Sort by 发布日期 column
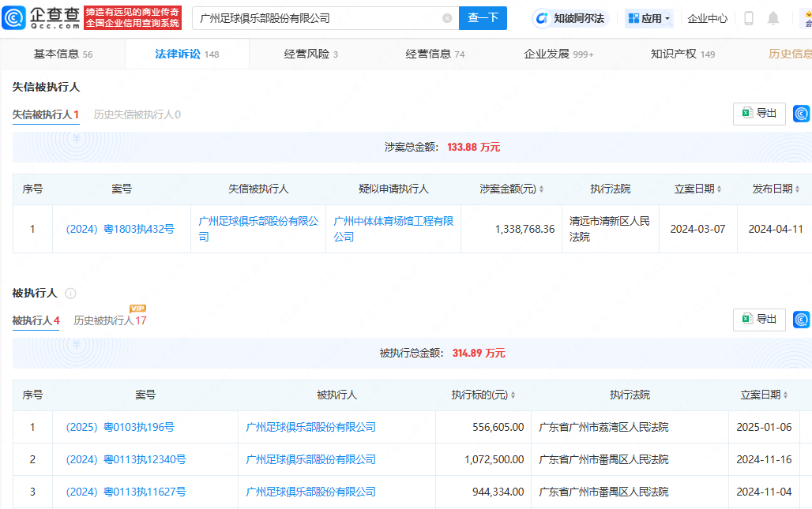Image resolution: width=812 pixels, height=509 pixels. coord(798,189)
